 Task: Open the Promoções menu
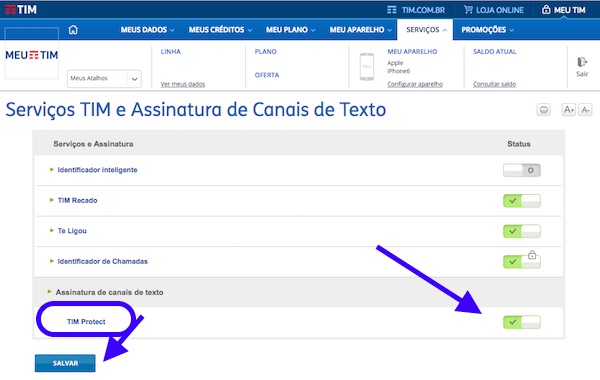[x=488, y=30]
